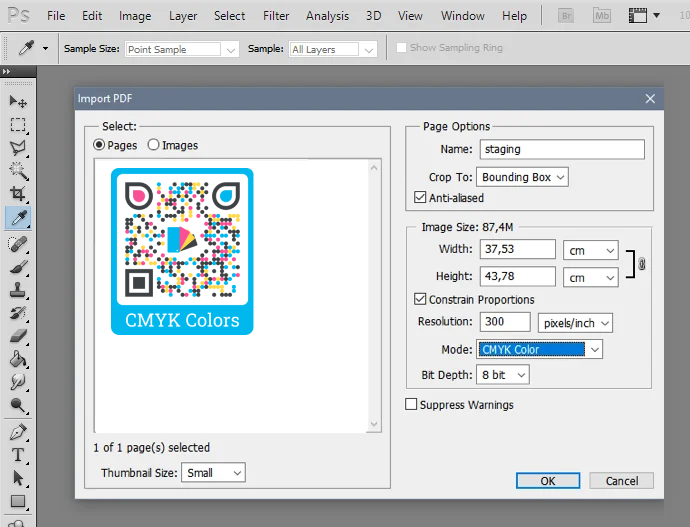Viewport: 690px width, 527px height.
Task: Select the Magic Wand tool
Action: (x=18, y=171)
